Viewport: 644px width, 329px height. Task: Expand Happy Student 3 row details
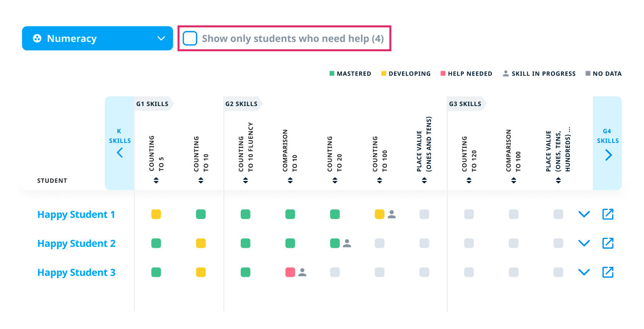point(584,272)
